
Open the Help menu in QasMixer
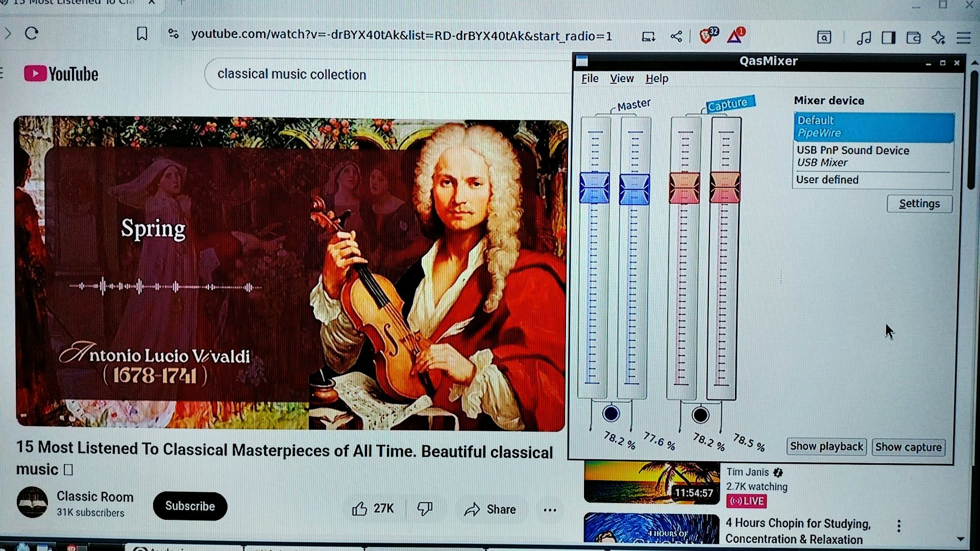coord(656,79)
